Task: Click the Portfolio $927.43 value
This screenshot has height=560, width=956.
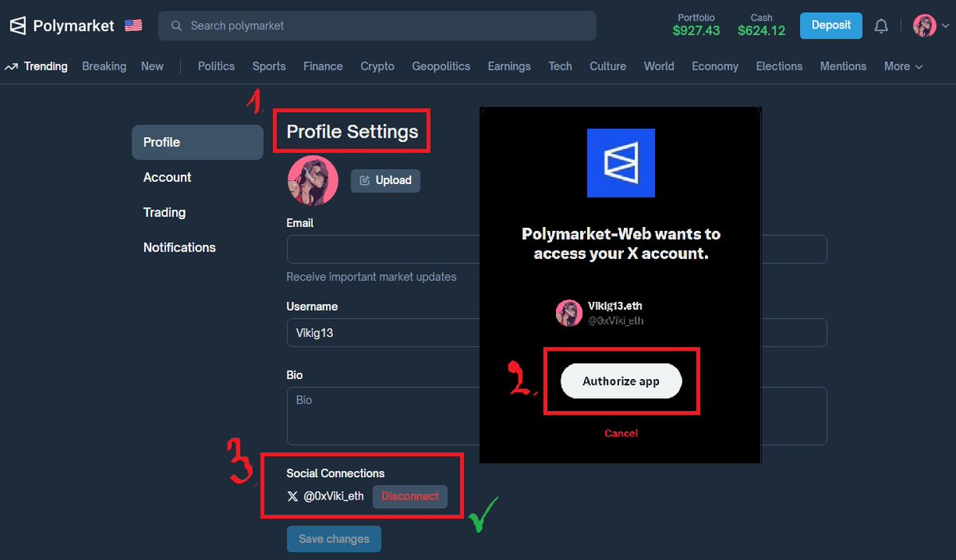Action: tap(696, 31)
